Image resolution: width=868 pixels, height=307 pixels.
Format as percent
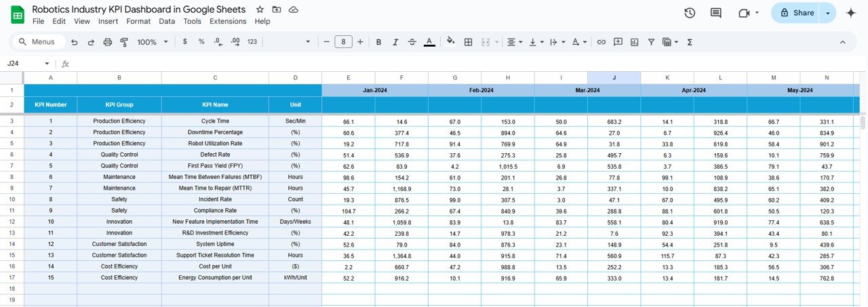(x=201, y=42)
